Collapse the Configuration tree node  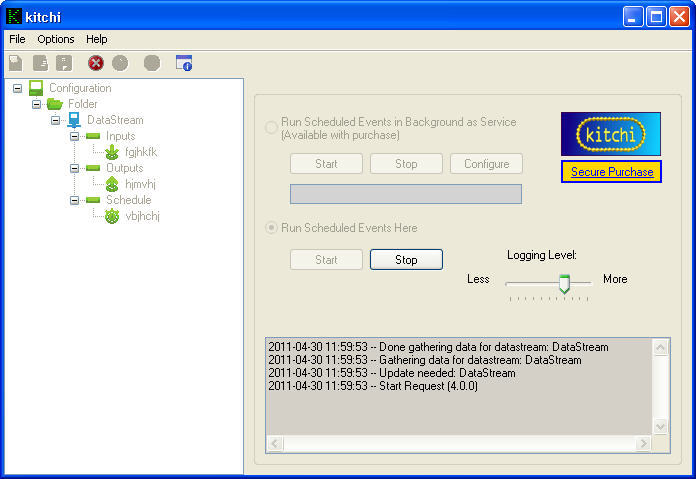coord(17,88)
